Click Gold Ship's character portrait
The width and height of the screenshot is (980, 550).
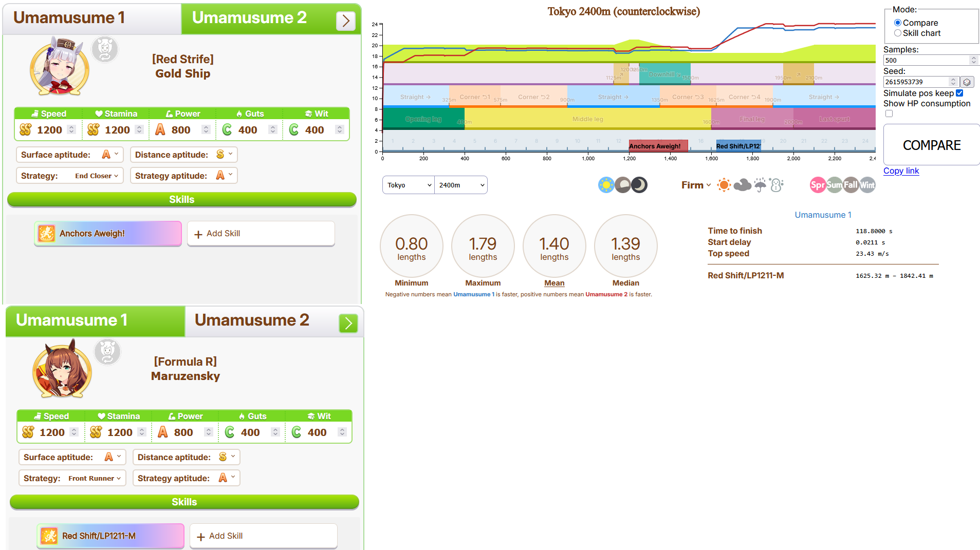(x=60, y=66)
